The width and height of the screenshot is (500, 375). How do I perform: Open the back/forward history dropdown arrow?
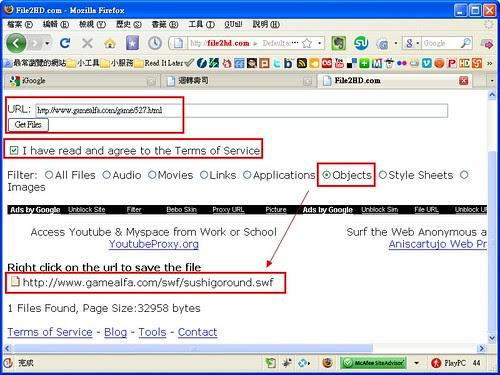(x=47, y=43)
